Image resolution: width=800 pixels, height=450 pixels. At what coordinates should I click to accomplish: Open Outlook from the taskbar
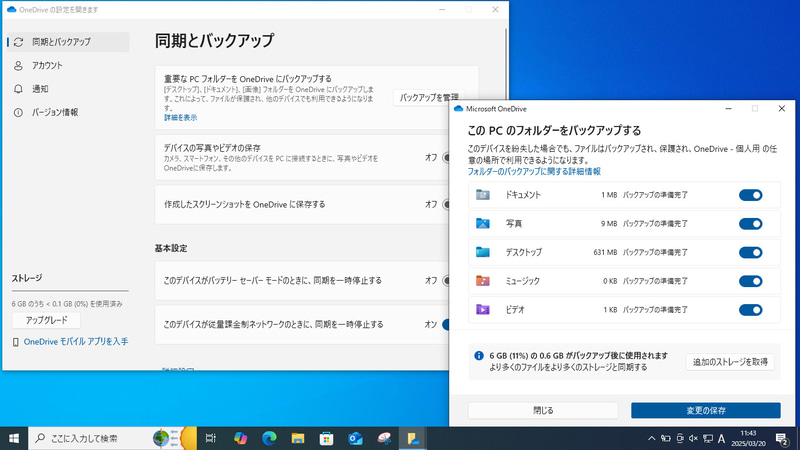(356, 438)
